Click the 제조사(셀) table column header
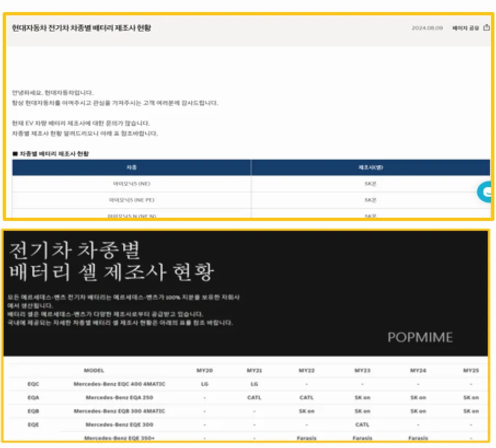The width and height of the screenshot is (496, 448). coord(371,167)
